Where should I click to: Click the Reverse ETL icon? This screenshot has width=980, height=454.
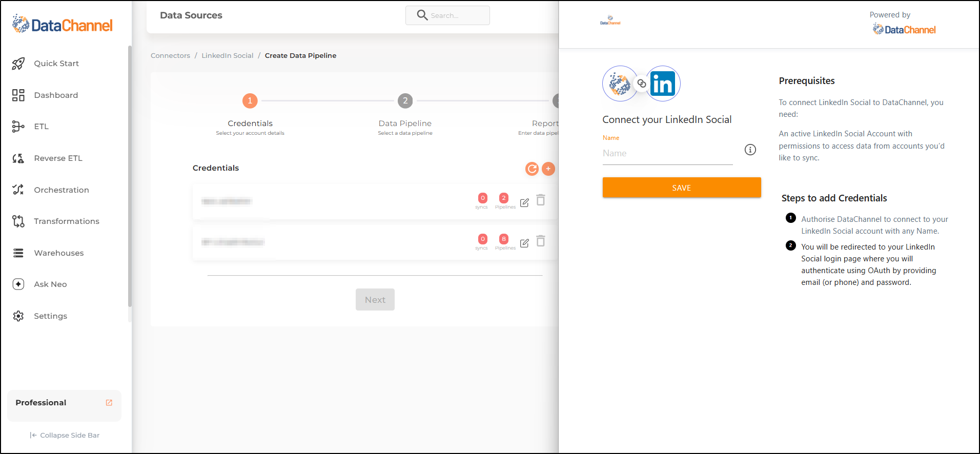click(x=18, y=158)
